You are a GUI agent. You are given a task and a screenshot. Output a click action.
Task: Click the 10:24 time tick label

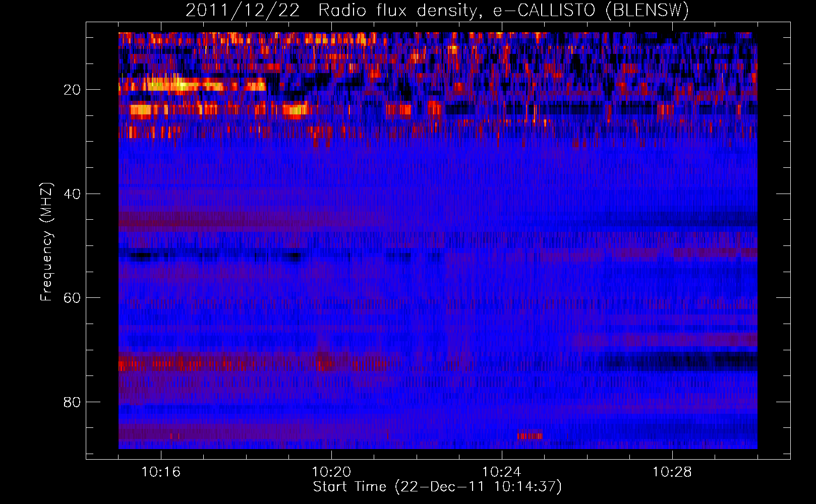tap(502, 472)
